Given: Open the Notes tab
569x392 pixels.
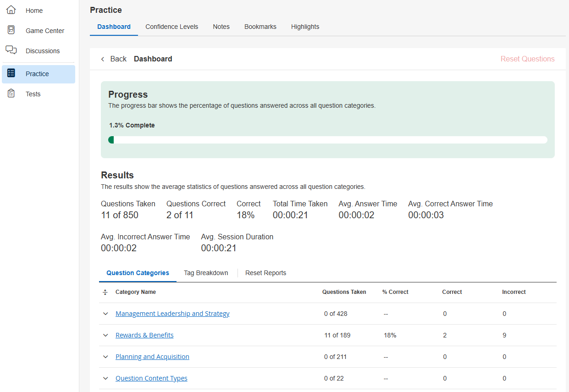Looking at the screenshot, I should point(221,27).
